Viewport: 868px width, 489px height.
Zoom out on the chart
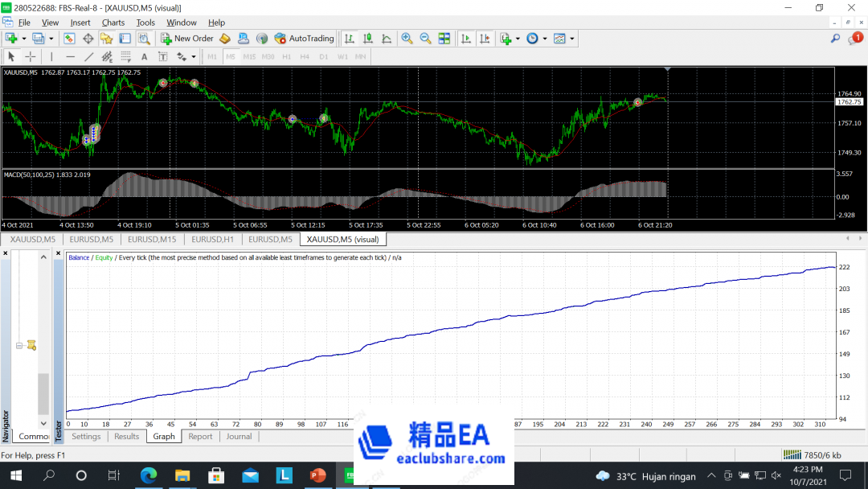(426, 39)
